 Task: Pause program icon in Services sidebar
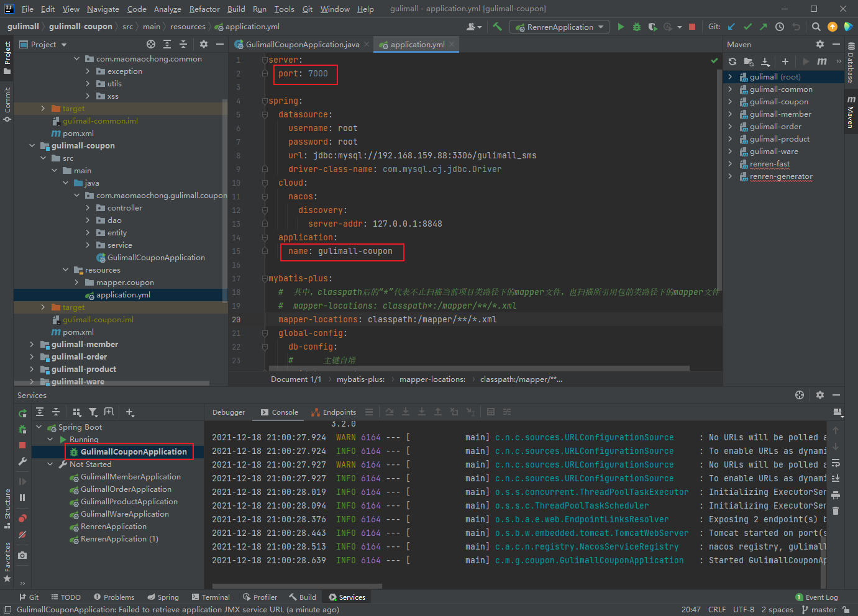coord(22,497)
